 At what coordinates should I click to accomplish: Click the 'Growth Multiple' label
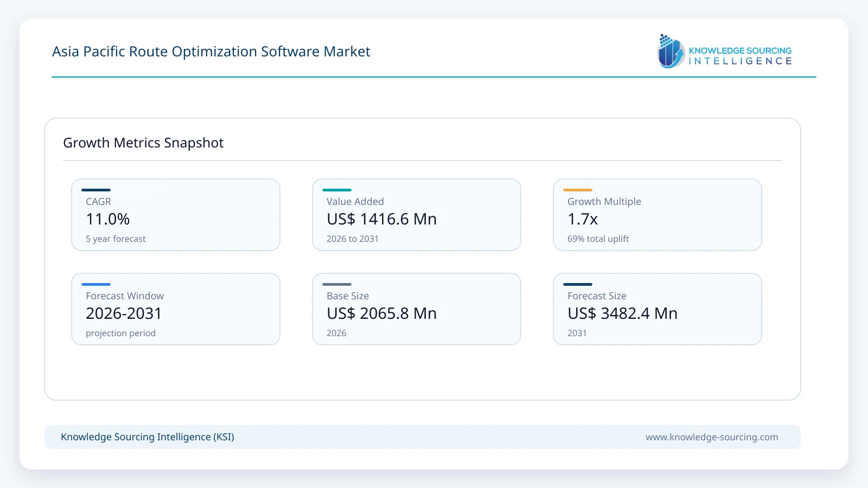pyautogui.click(x=604, y=202)
